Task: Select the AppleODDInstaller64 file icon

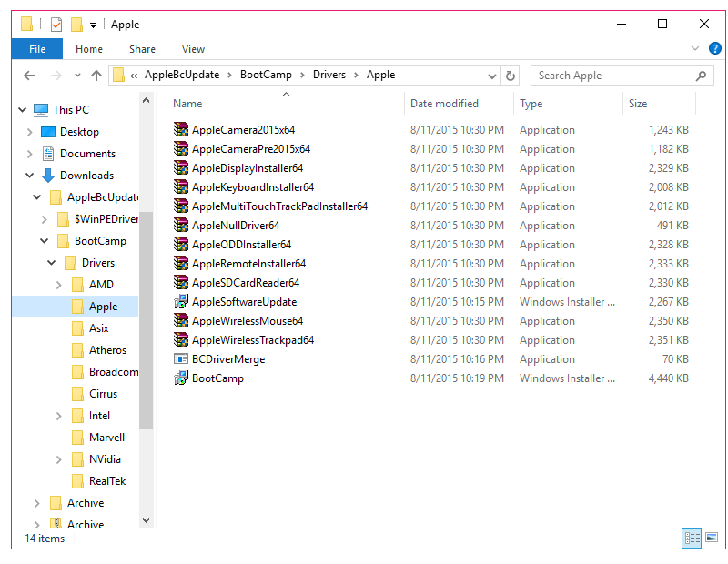Action: 180,244
